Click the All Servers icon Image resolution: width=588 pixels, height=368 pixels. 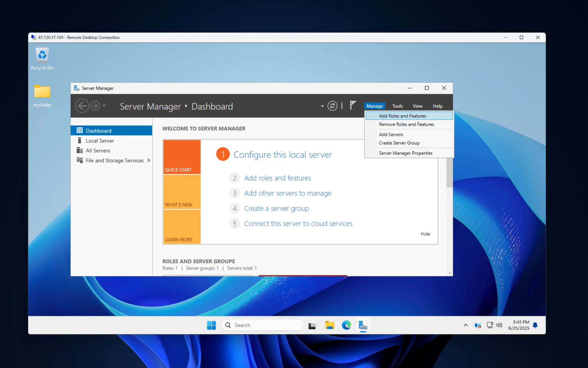coord(80,150)
